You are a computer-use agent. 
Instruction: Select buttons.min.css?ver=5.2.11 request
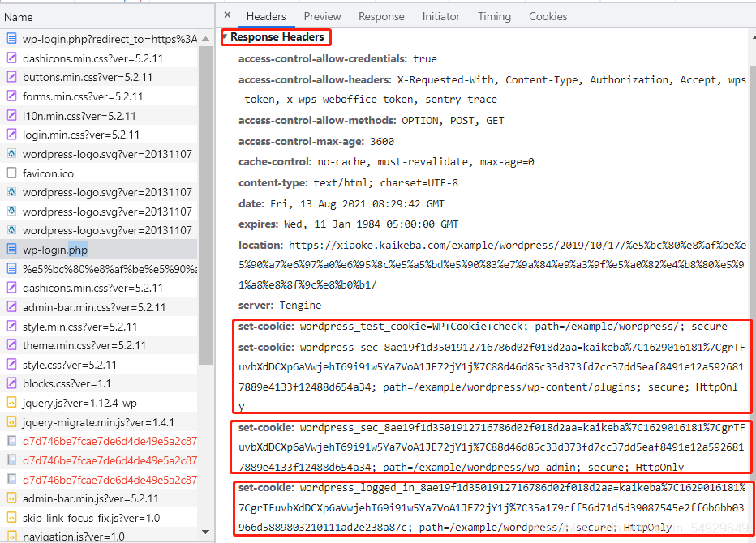pos(99,77)
